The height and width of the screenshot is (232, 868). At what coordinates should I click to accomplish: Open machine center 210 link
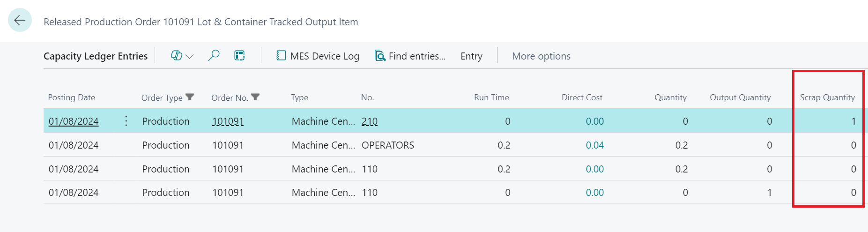pos(369,121)
